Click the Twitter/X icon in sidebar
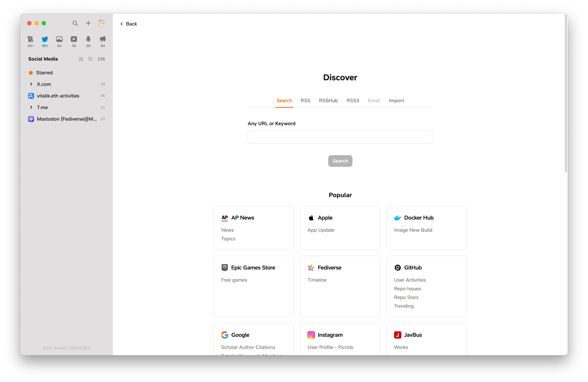 pos(45,39)
